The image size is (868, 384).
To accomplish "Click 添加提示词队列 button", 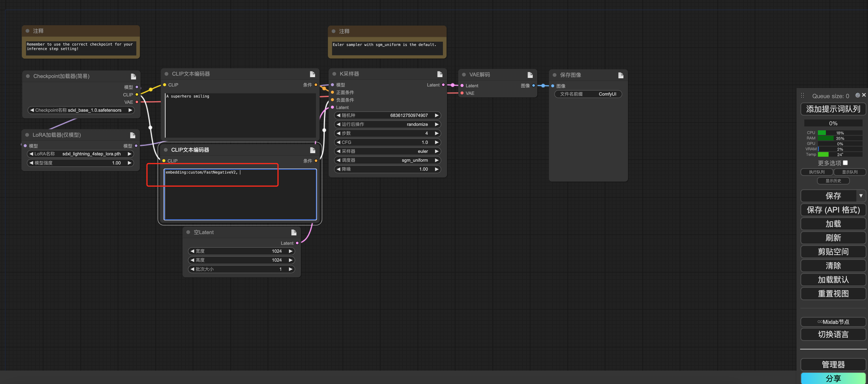I will (x=833, y=109).
